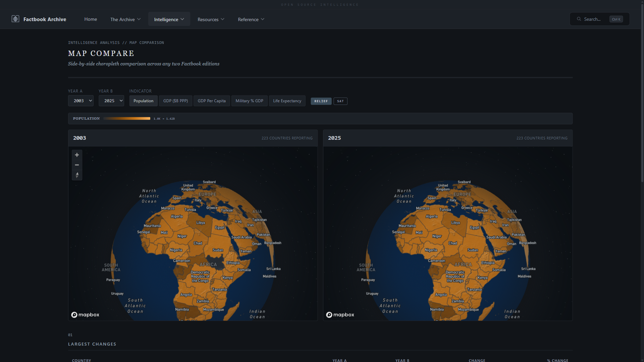
Task: Click the search magnifier icon
Action: click(579, 19)
